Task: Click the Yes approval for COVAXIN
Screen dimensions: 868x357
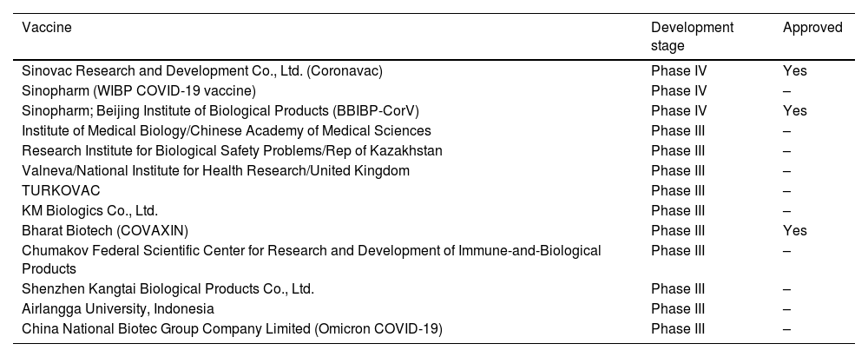Action: (x=794, y=230)
